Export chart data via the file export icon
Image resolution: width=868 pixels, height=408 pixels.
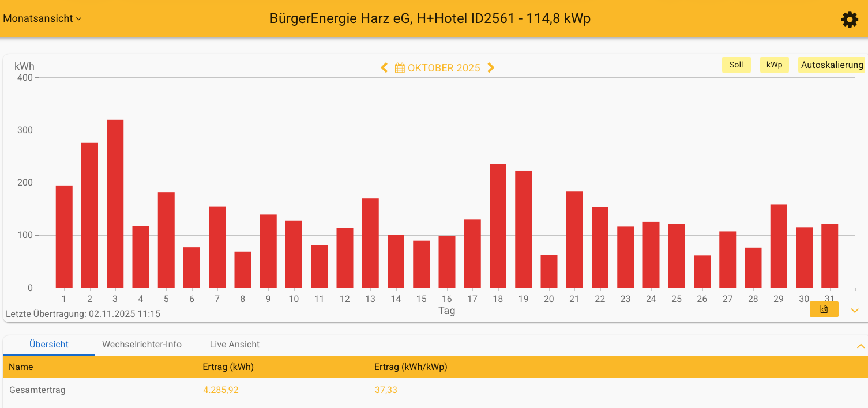coord(824,309)
